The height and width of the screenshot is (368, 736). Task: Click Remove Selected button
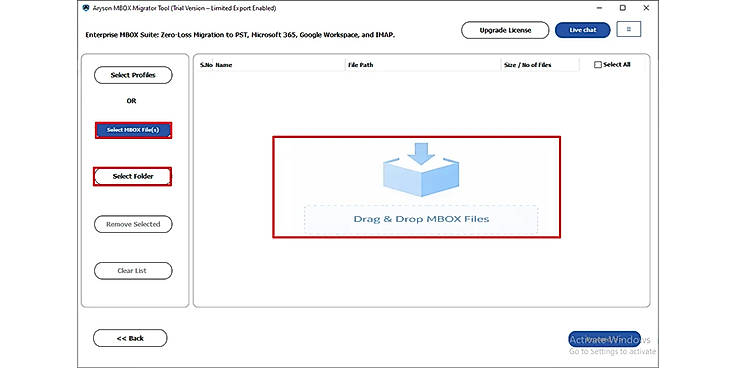click(133, 224)
